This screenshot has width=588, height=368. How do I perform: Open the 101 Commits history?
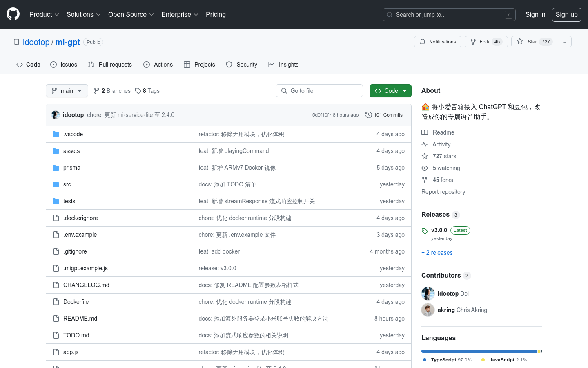[x=384, y=115]
